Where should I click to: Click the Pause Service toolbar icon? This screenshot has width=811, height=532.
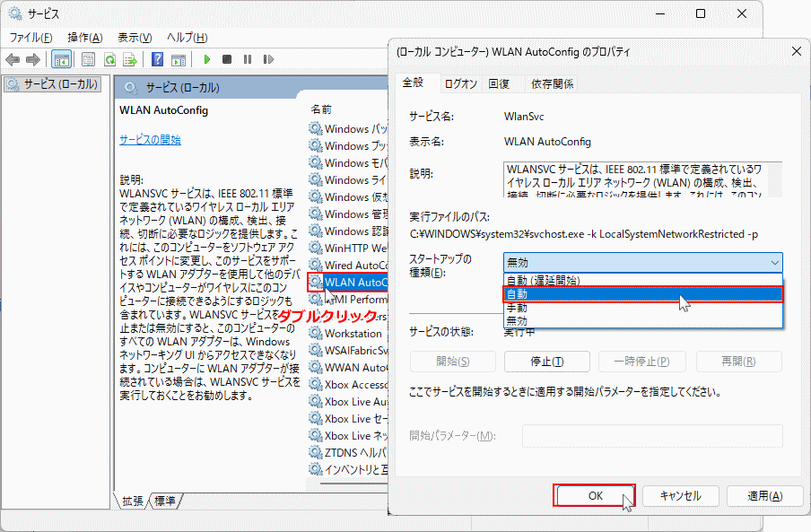[248, 59]
